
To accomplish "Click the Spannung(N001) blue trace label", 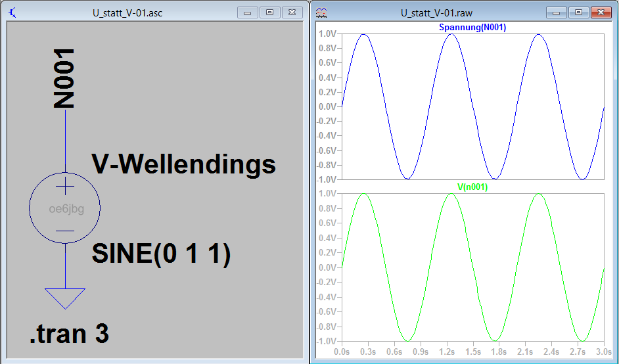I will (472, 27).
